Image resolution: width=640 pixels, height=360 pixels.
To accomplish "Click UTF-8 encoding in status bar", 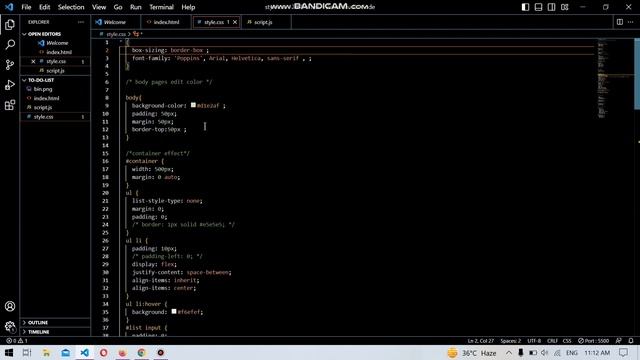I will 534,340.
